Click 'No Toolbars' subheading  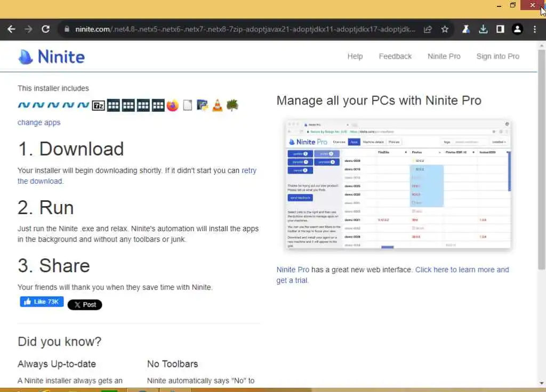tap(172, 364)
